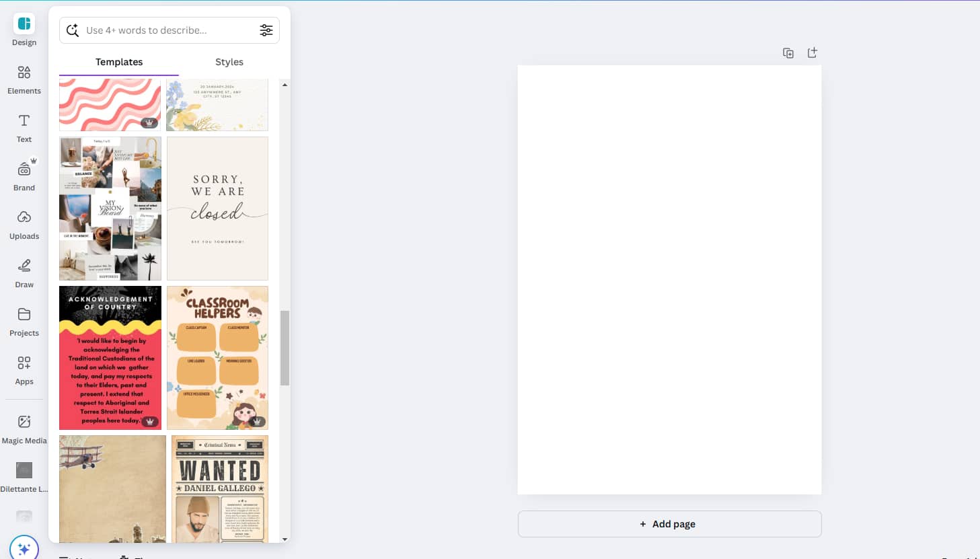Select the My Vision Board template

click(110, 209)
